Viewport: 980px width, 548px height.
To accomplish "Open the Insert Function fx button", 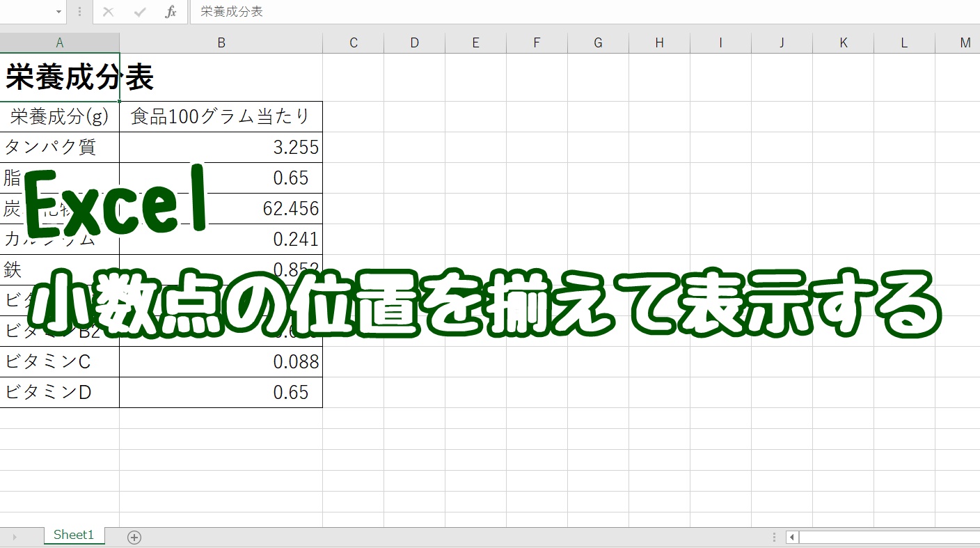I will 171,12.
